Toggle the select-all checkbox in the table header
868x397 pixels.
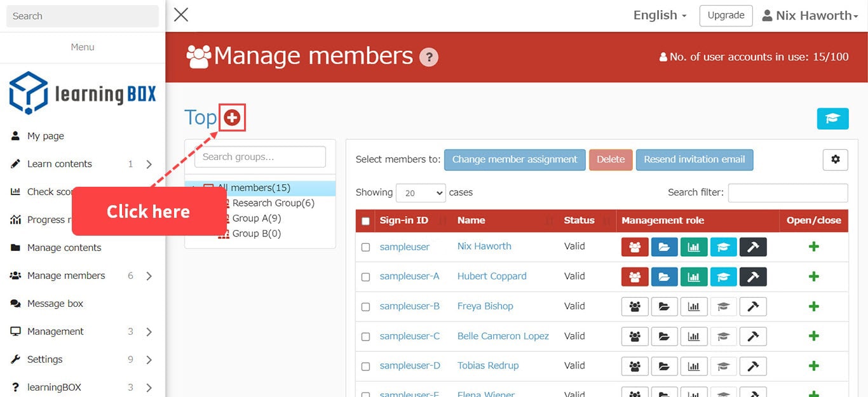click(365, 221)
